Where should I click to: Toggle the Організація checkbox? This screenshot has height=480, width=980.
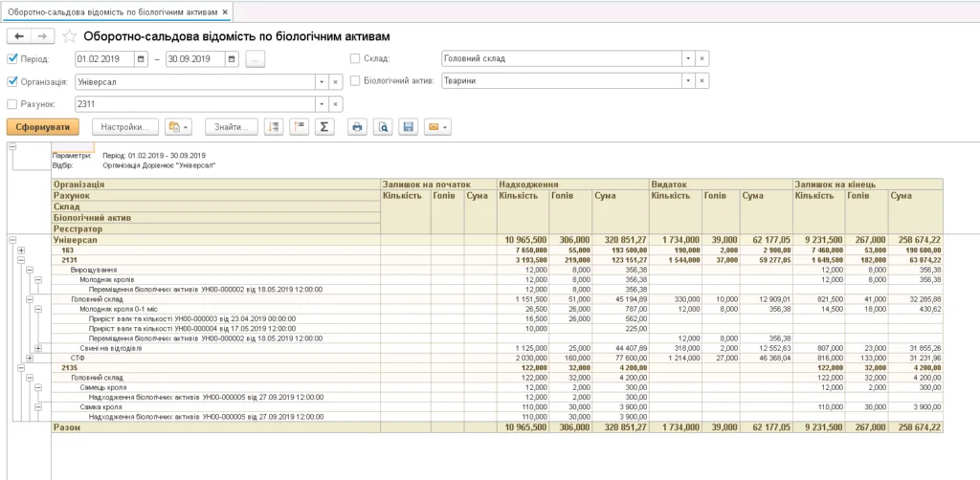click(11, 82)
